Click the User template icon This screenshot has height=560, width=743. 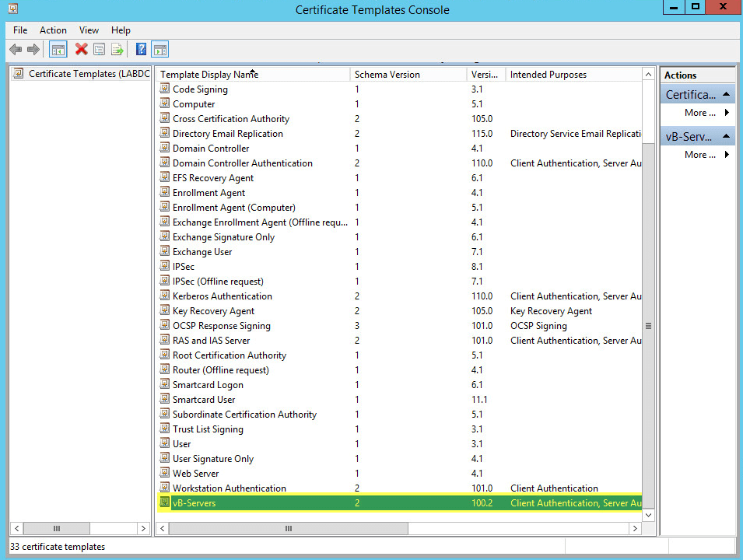(x=164, y=443)
